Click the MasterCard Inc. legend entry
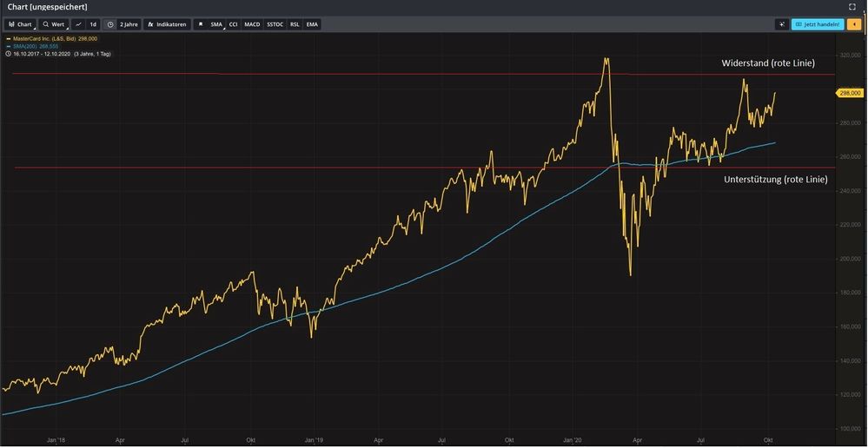This screenshot has width=868, height=448. click(51, 39)
